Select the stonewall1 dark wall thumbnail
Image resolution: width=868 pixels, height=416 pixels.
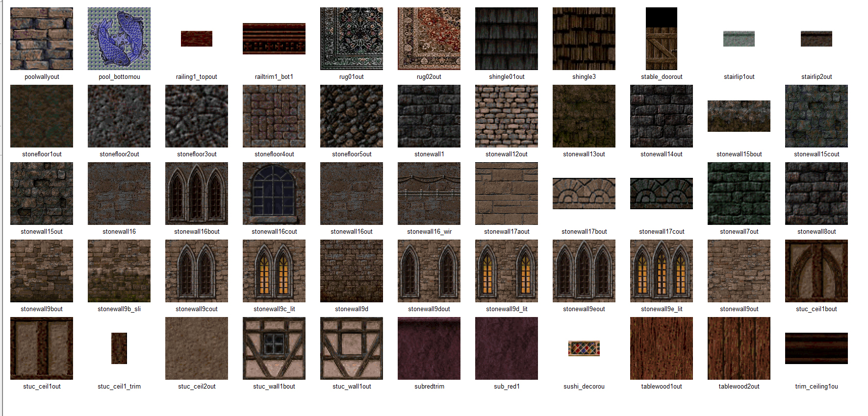click(x=429, y=116)
